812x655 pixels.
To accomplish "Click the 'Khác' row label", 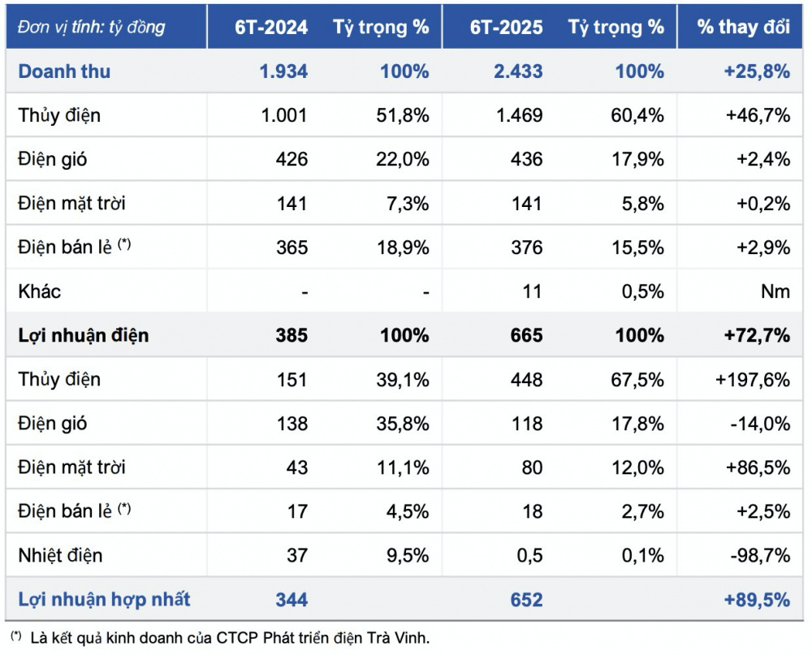I will pos(40,291).
